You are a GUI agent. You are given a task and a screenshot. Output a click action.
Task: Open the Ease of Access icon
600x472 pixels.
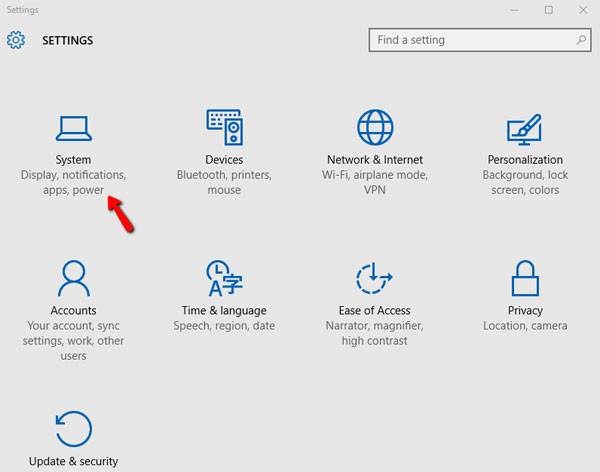(374, 278)
